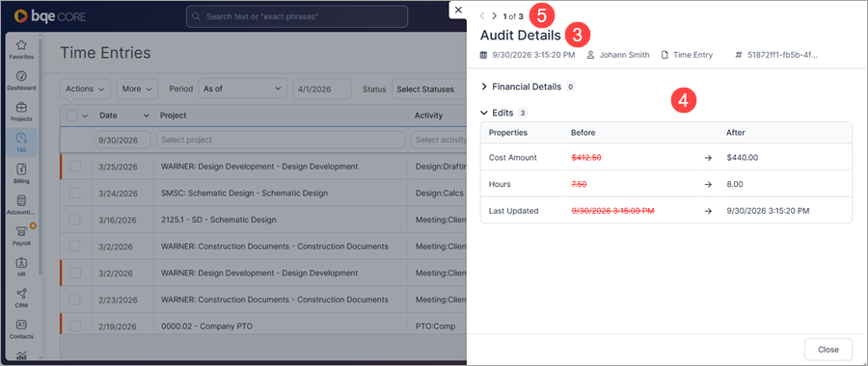This screenshot has height=366, width=868.
Task: Click the user icon beside Johann Smith
Action: (x=590, y=55)
